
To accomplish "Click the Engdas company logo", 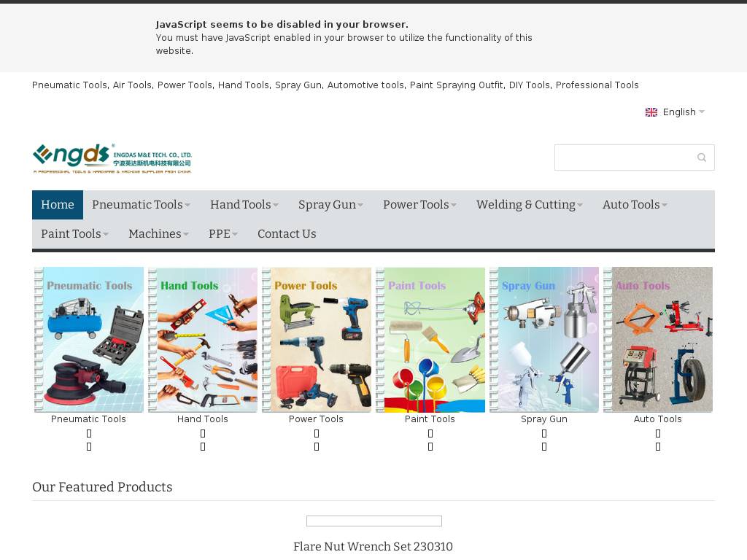I will (112, 158).
